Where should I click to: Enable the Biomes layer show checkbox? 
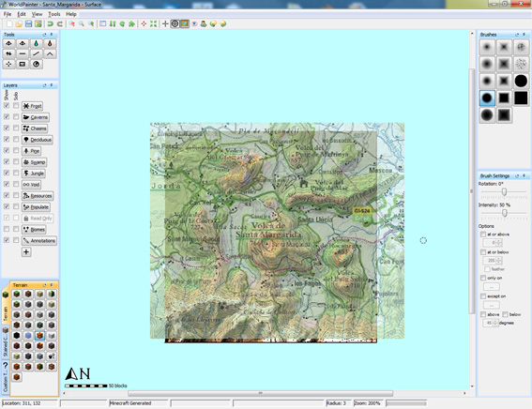click(x=7, y=229)
